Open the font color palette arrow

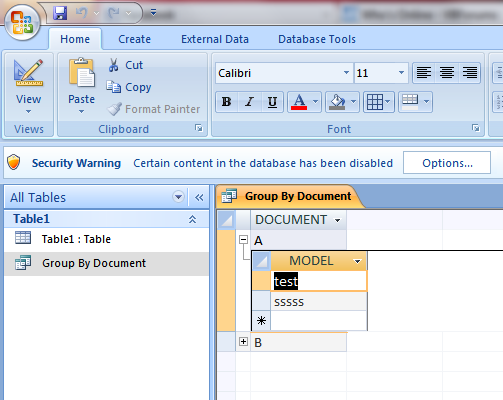coord(315,102)
